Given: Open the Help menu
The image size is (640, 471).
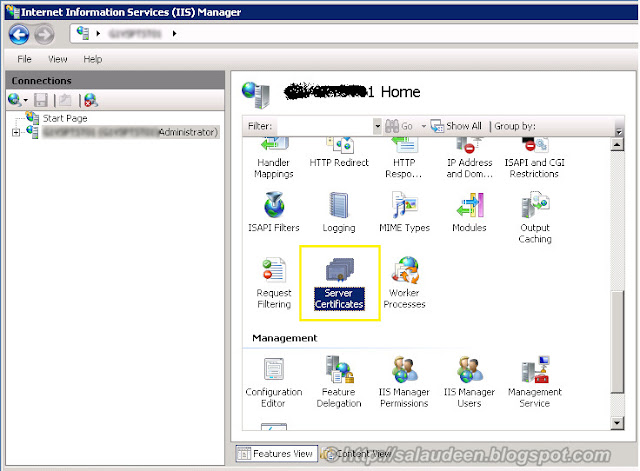Looking at the screenshot, I should [x=93, y=59].
